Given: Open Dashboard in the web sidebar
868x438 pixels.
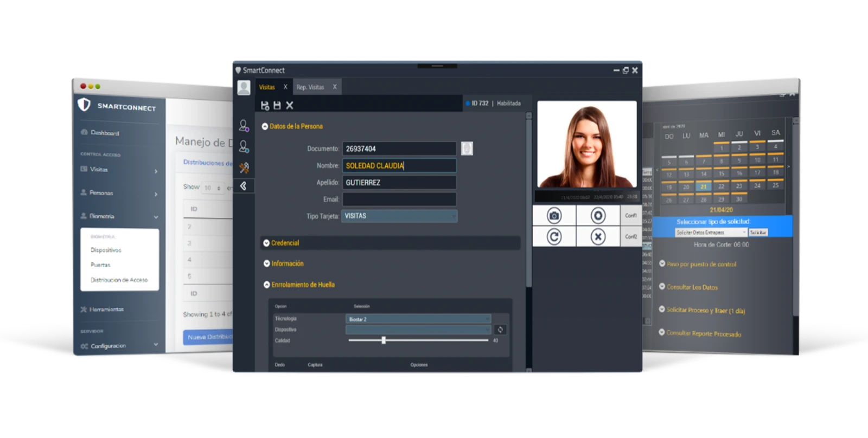Looking at the screenshot, I should (x=100, y=133).
